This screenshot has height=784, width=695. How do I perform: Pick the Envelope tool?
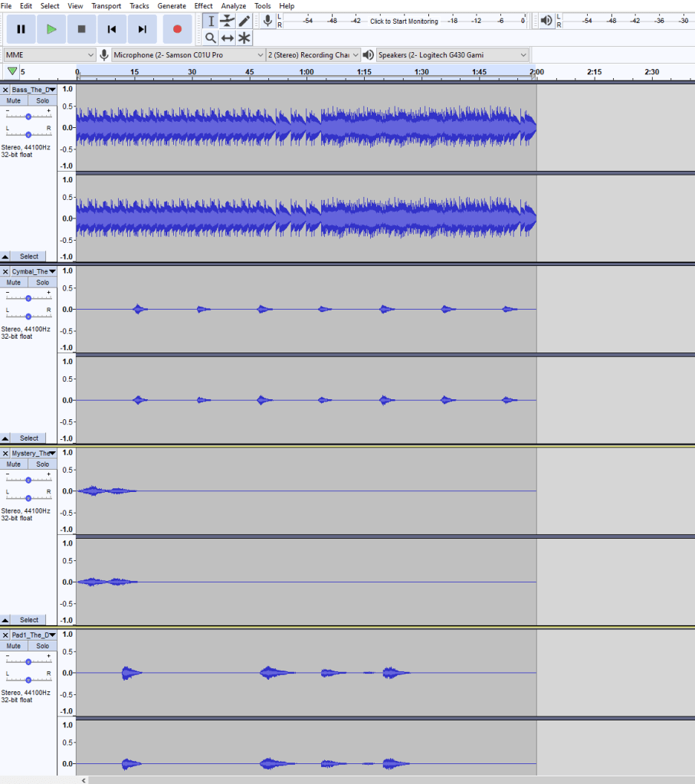pyautogui.click(x=228, y=21)
